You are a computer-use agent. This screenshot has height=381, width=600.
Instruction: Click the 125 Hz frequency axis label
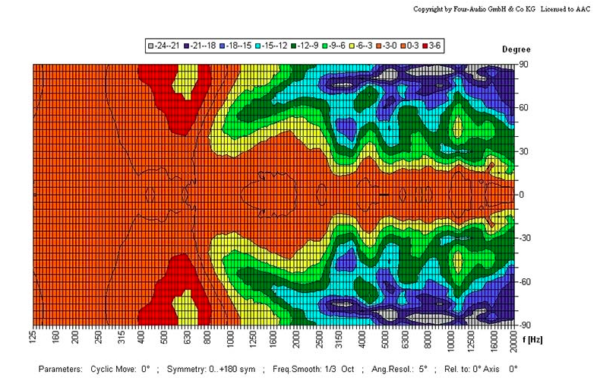click(34, 337)
